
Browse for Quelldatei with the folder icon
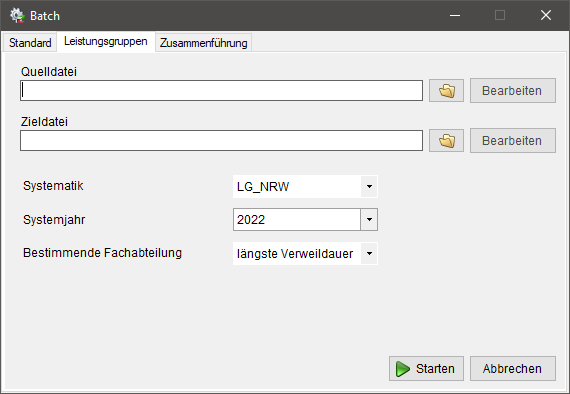446,91
